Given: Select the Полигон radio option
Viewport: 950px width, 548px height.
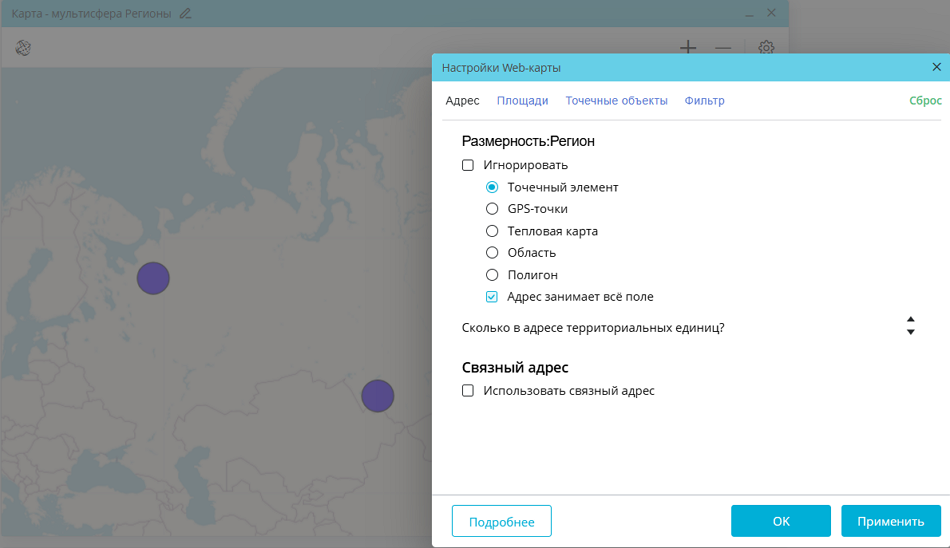Looking at the screenshot, I should pos(492,275).
